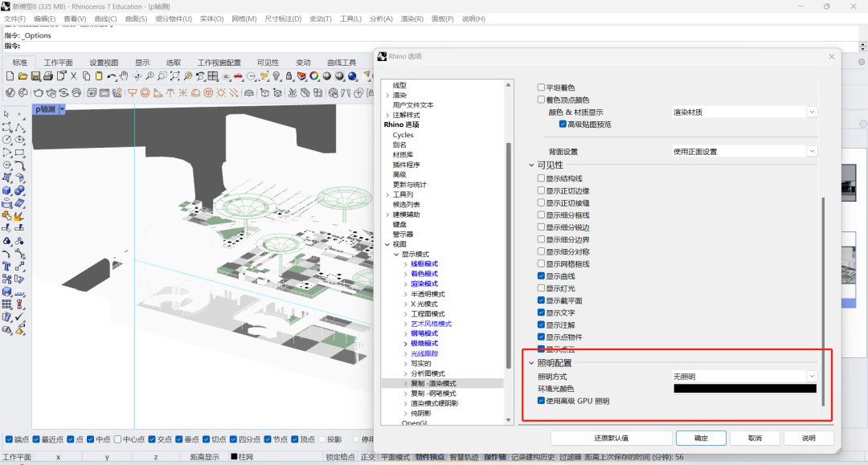Screen dimensions: 868x465
Task: Click the light bulb icon
Action: point(276,76)
